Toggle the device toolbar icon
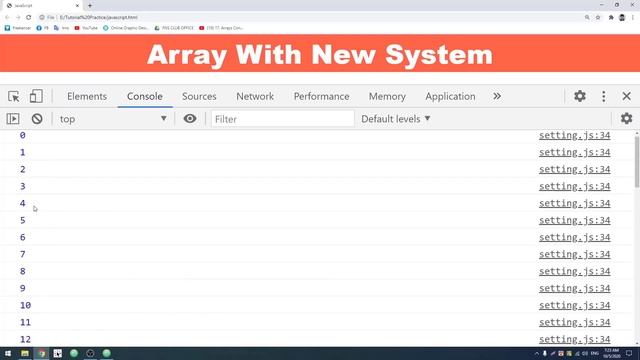640x360 pixels. coord(36,96)
